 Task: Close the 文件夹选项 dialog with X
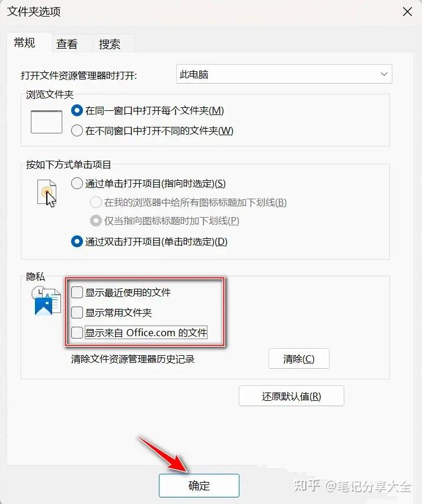click(x=407, y=12)
